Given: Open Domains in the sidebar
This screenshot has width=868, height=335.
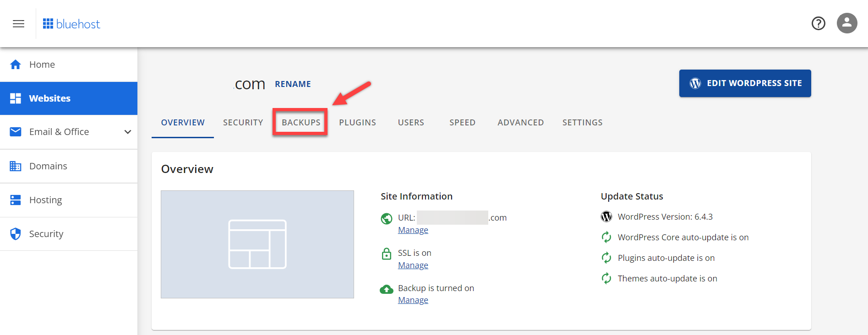Looking at the screenshot, I should 69,166.
